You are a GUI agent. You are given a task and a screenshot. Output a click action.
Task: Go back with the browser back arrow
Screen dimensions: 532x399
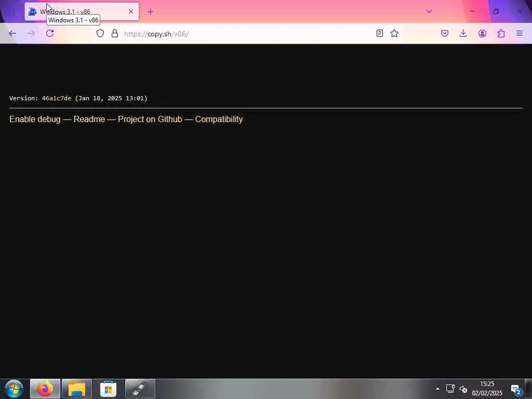pos(12,33)
